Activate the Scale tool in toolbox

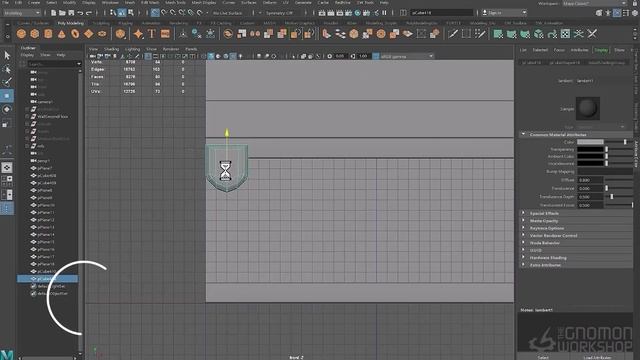(7, 123)
